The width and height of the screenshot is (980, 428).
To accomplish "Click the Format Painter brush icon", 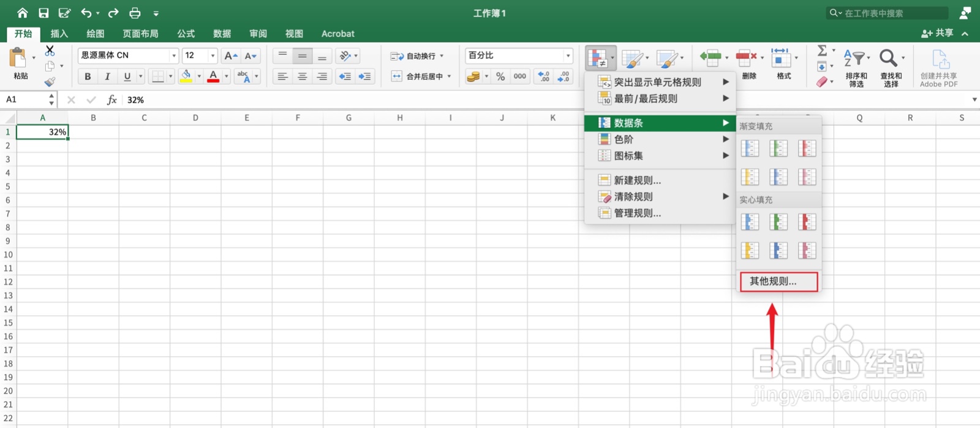I will pos(50,82).
